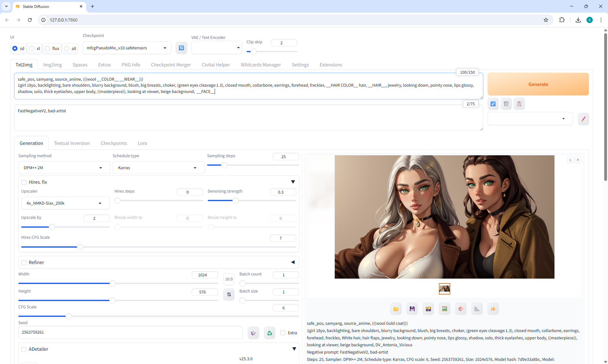
Task: Clear the prompt with trash icon
Action: pos(506,104)
